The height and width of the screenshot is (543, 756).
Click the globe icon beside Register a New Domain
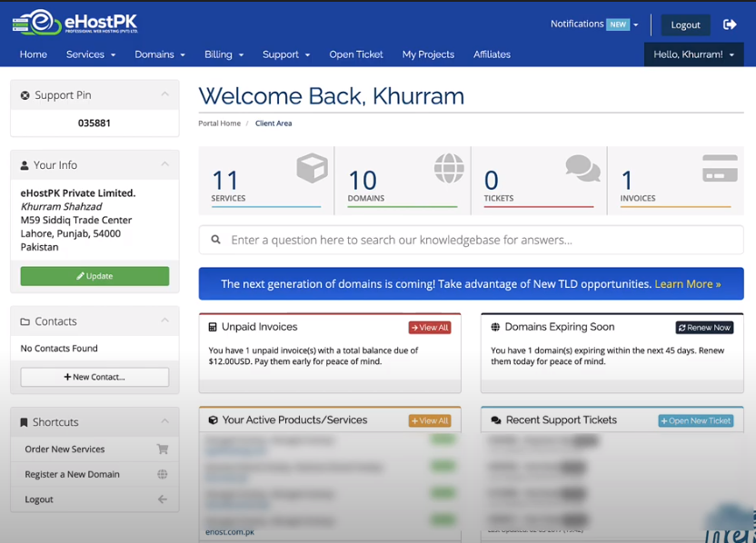[163, 474]
